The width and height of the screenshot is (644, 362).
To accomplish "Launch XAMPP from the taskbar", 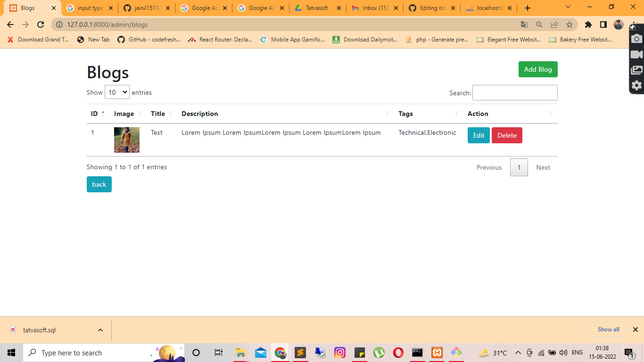I will coord(436,353).
